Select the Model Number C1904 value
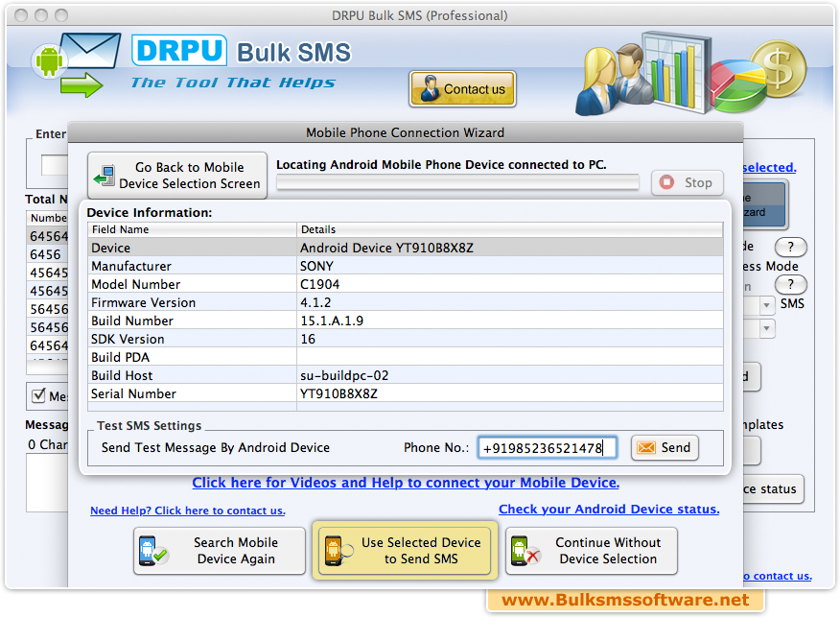840x618 pixels. pos(320,284)
